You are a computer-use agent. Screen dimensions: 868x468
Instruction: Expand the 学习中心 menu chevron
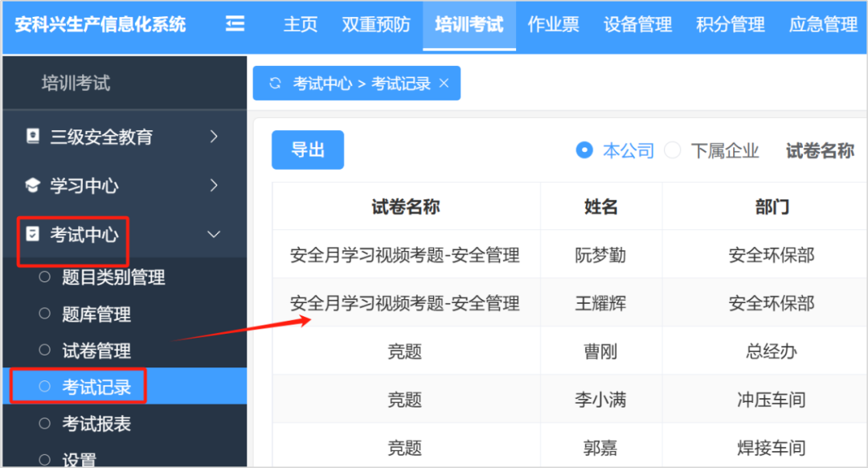click(214, 186)
